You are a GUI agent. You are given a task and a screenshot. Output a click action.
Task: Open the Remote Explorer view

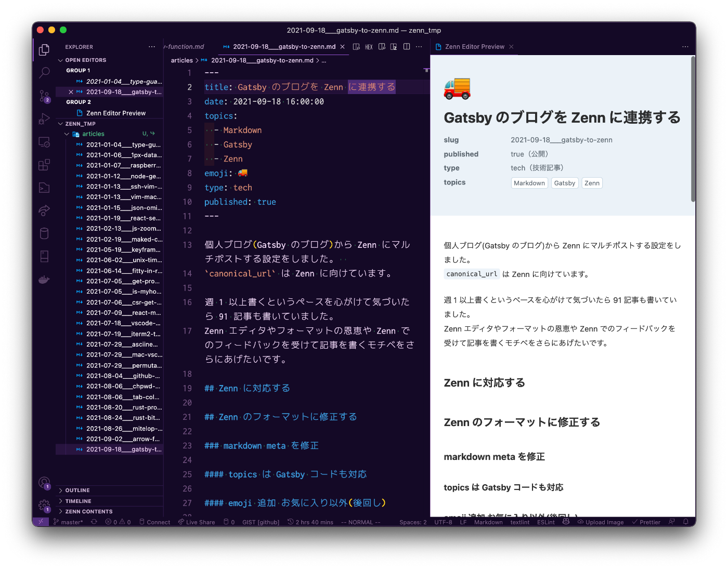pos(44,142)
